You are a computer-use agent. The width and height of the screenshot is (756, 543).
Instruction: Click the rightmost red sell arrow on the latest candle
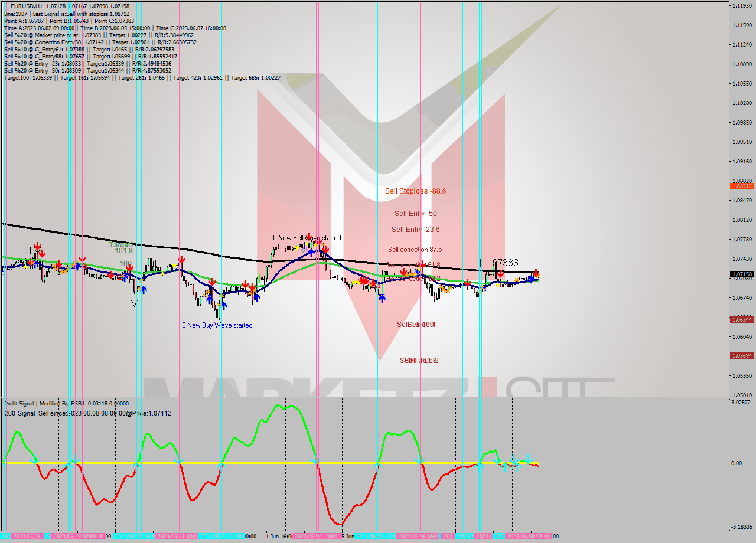coord(536,273)
